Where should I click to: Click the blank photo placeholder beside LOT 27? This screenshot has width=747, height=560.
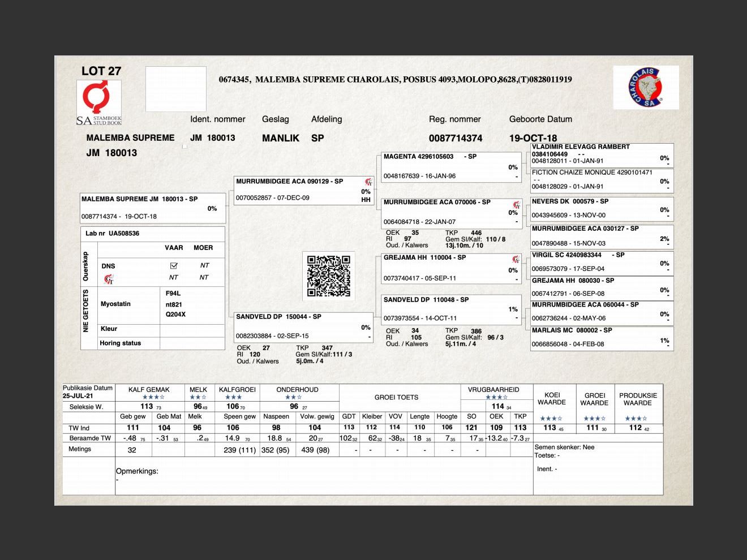click(176, 89)
